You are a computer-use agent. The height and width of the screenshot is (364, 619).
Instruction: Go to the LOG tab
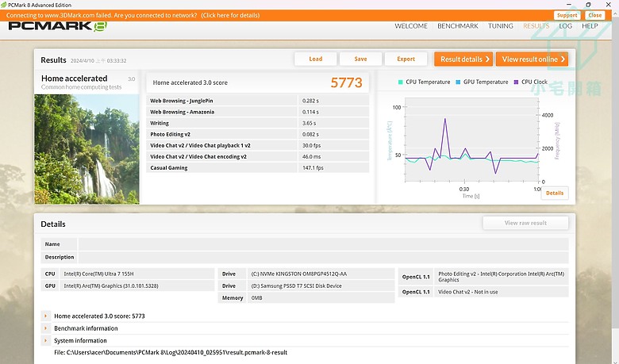pyautogui.click(x=565, y=26)
